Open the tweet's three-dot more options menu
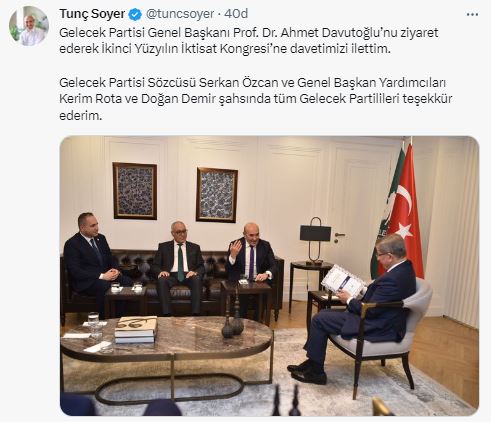The height and width of the screenshot is (422, 491). click(472, 14)
